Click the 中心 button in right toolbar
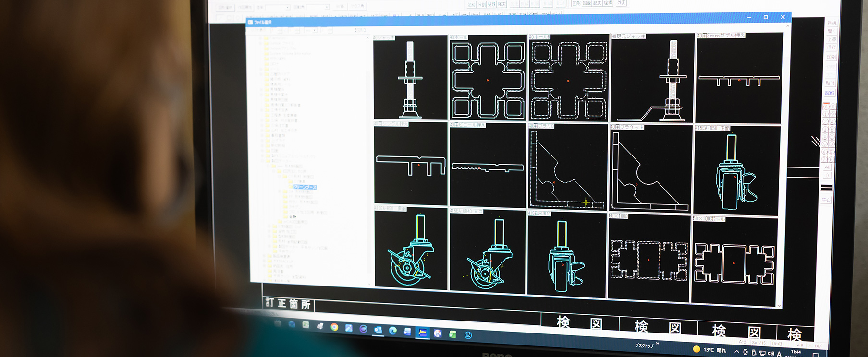Screen dimensions: 868x357 [x=826, y=200]
